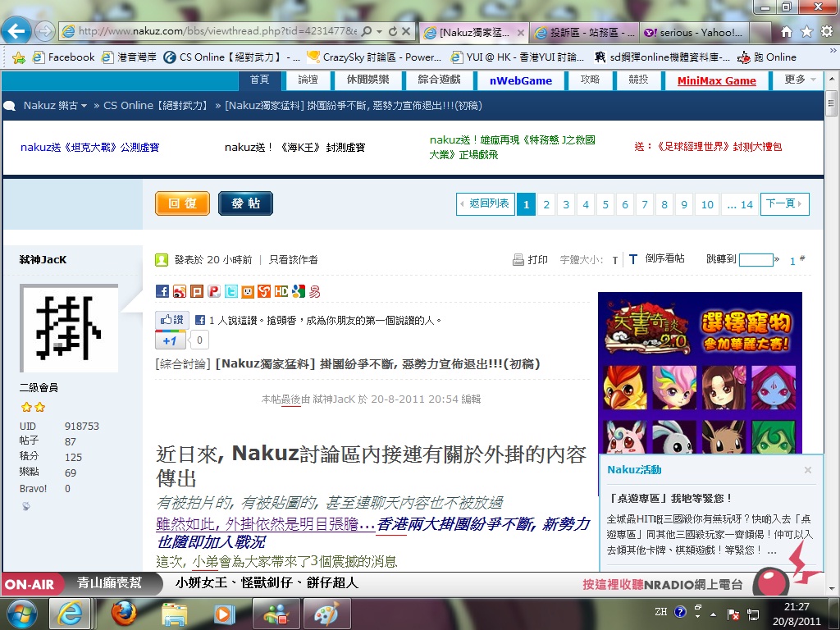
Task: Open the Favorites star icon
Action: 806,32
